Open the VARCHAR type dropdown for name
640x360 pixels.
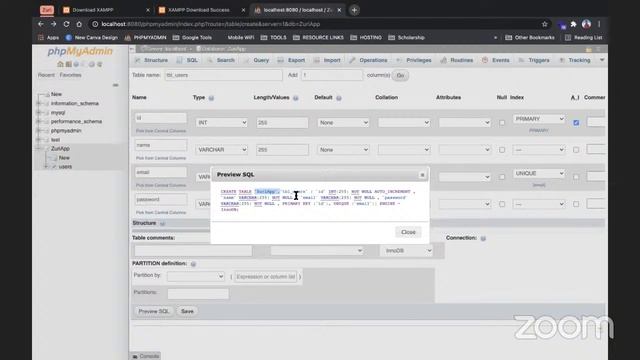221,150
